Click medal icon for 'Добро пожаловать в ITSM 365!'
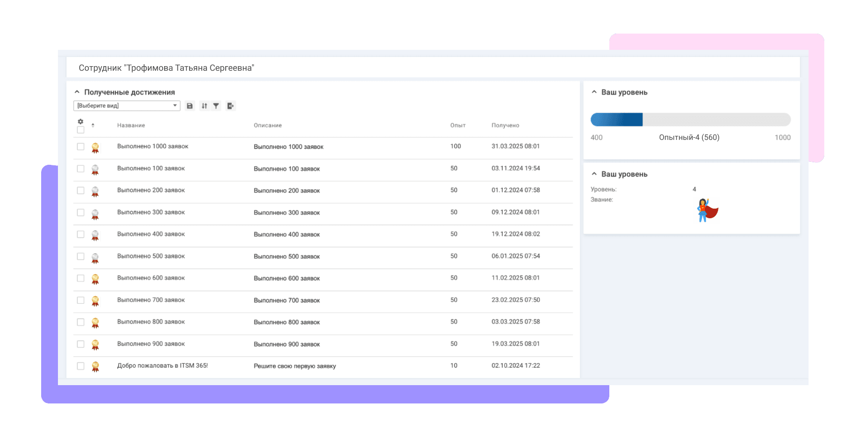868x435 pixels. (95, 366)
